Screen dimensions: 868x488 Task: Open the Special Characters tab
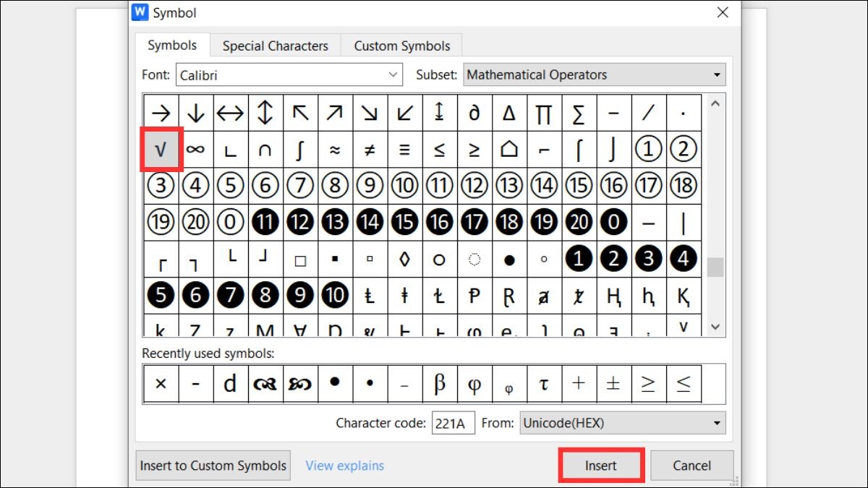coord(275,46)
